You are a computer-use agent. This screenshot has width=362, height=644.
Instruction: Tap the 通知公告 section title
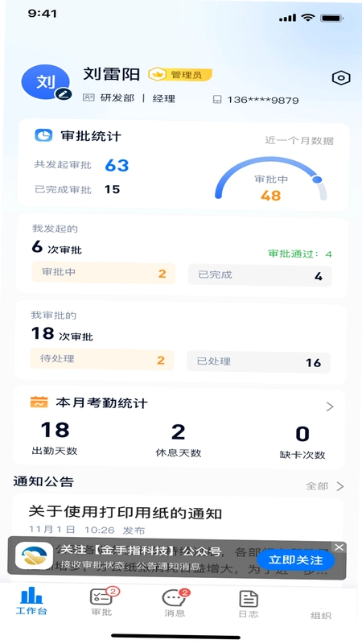click(x=43, y=481)
